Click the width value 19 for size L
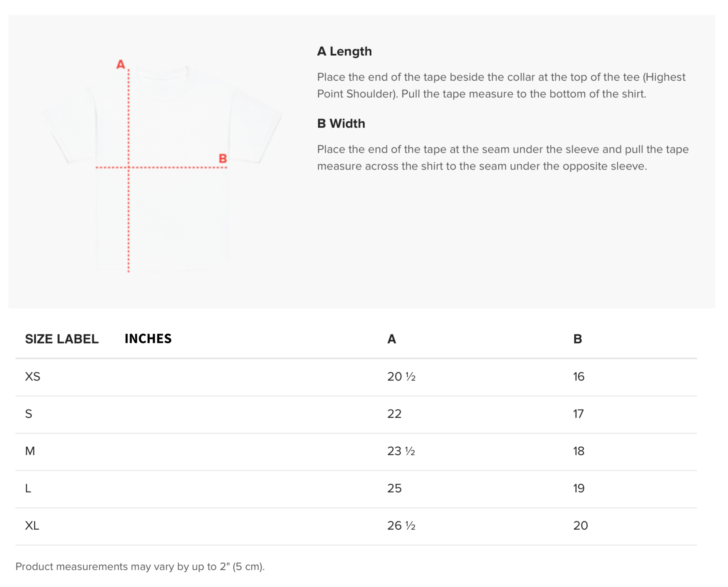Screen dimensions: 728x587 (579, 488)
